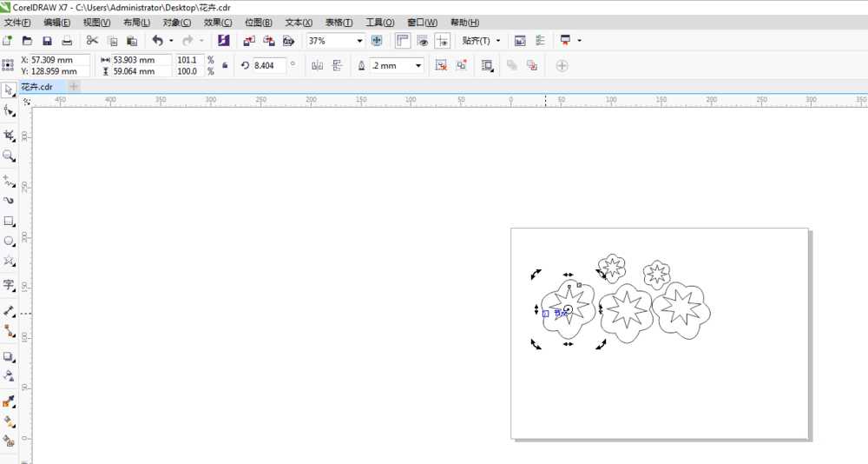
Task: Select the Crop tool
Action: point(9,136)
